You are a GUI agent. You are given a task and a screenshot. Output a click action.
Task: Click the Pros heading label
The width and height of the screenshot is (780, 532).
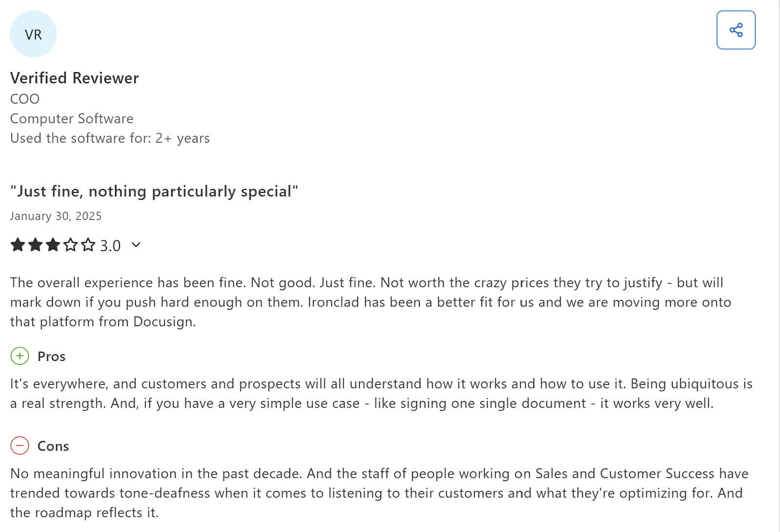coord(51,357)
